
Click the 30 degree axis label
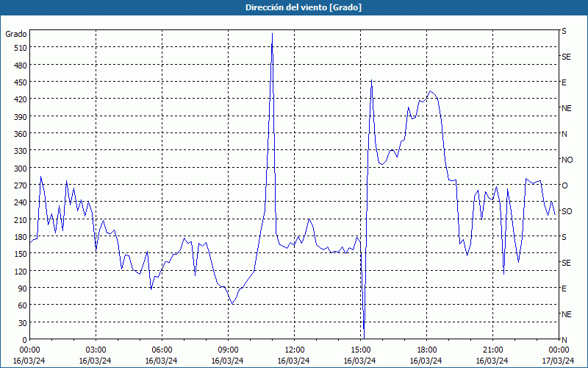click(22, 323)
